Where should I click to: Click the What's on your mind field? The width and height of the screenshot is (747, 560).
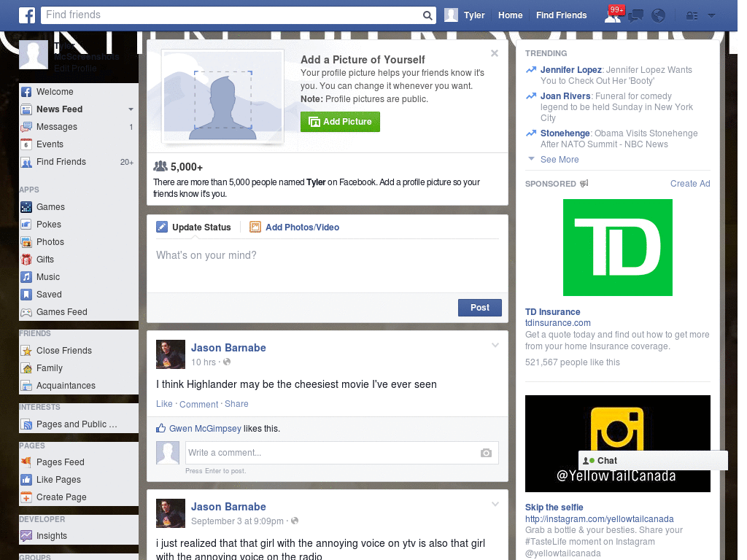[328, 265]
